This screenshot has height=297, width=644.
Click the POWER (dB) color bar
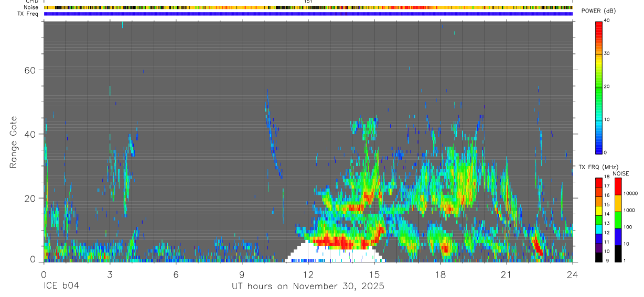(x=599, y=87)
